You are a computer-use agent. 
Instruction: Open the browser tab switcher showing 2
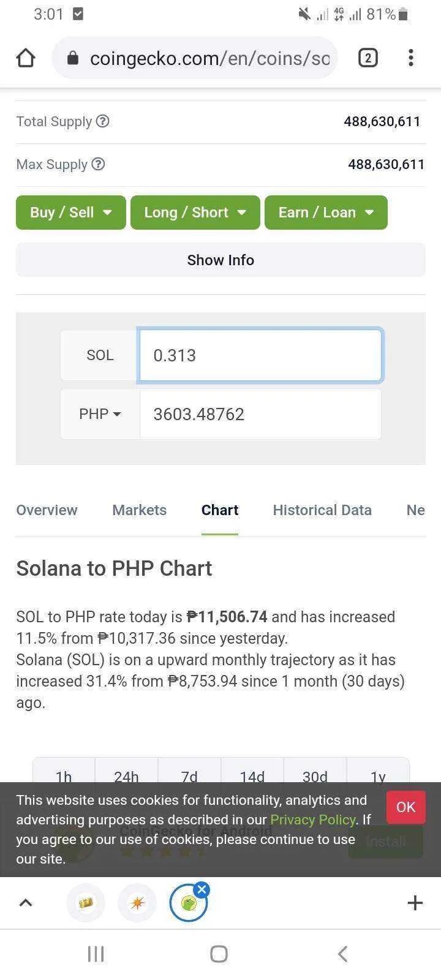click(x=367, y=58)
